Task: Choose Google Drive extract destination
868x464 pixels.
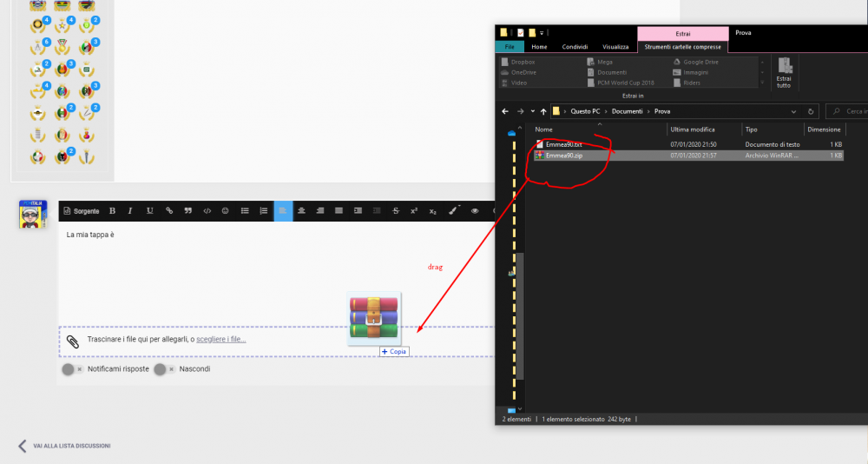Action: coord(695,62)
